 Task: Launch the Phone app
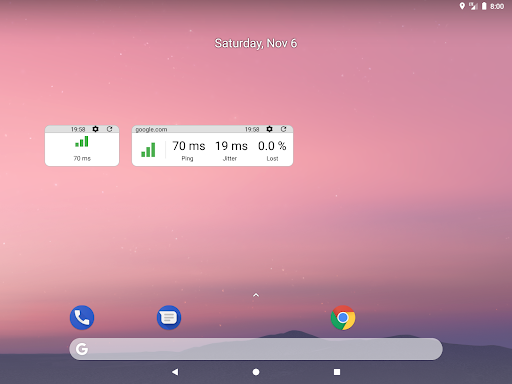click(82, 317)
